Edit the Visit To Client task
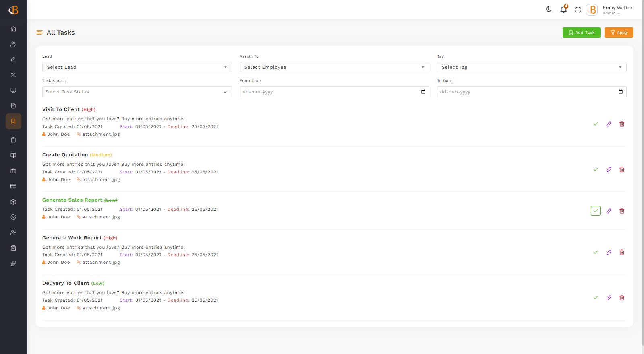Screen dimensions: 644x354 pyautogui.click(x=609, y=124)
